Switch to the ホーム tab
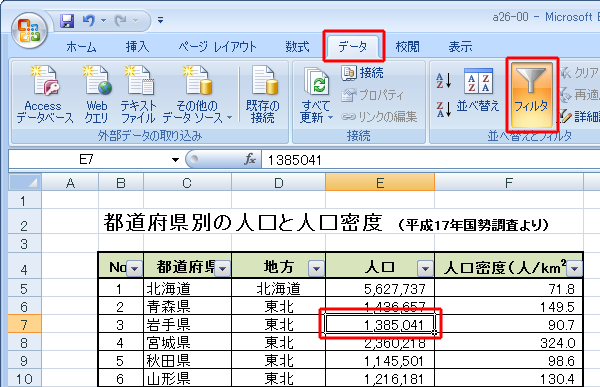 pos(81,47)
